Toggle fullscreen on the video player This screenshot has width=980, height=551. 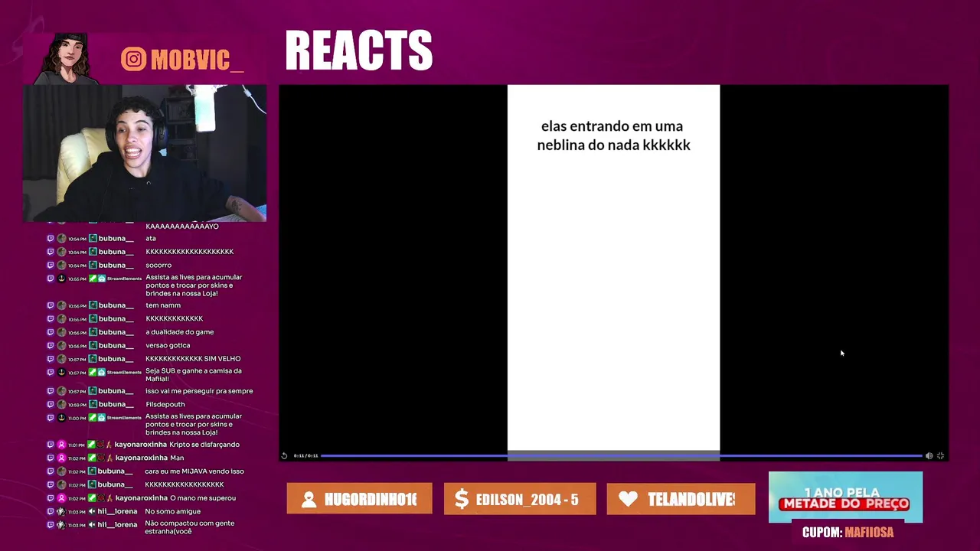coord(940,455)
